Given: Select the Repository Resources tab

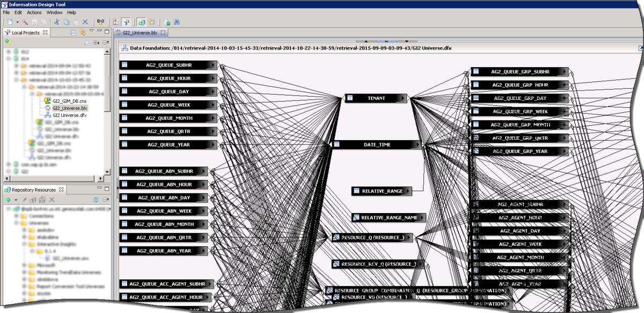Looking at the screenshot, I should (x=34, y=190).
